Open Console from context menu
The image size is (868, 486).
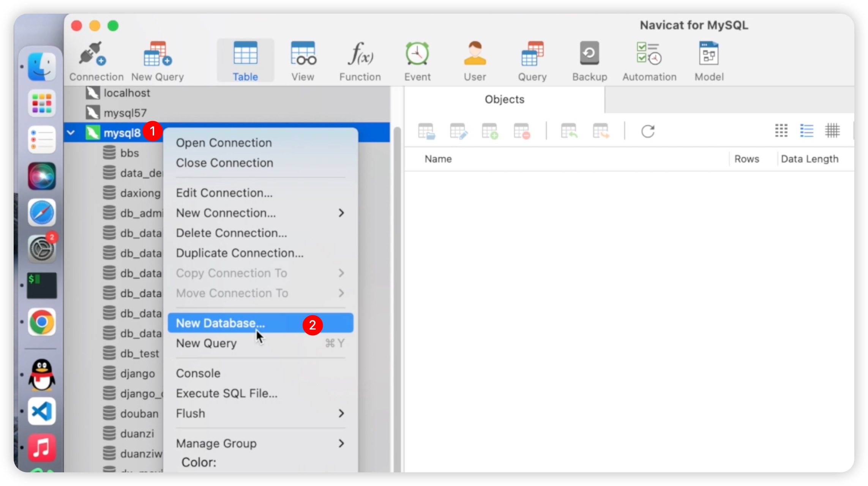point(260,373)
